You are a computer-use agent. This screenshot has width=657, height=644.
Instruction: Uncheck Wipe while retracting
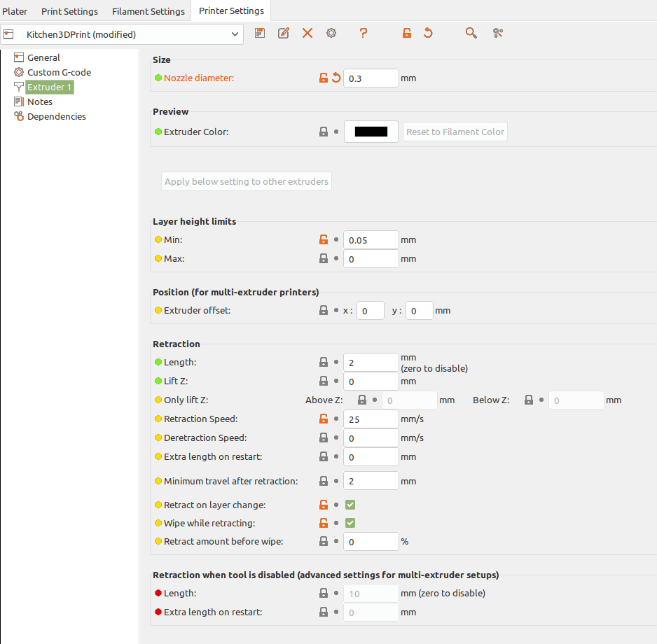[350, 523]
